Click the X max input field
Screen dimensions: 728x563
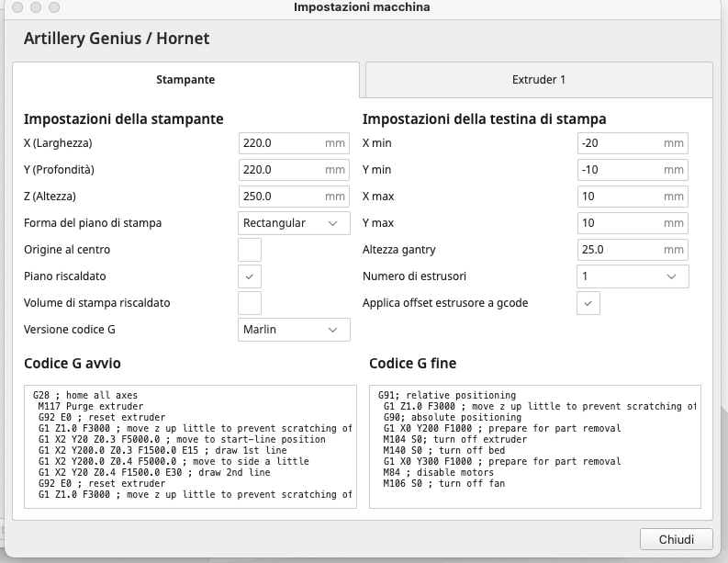click(x=633, y=196)
